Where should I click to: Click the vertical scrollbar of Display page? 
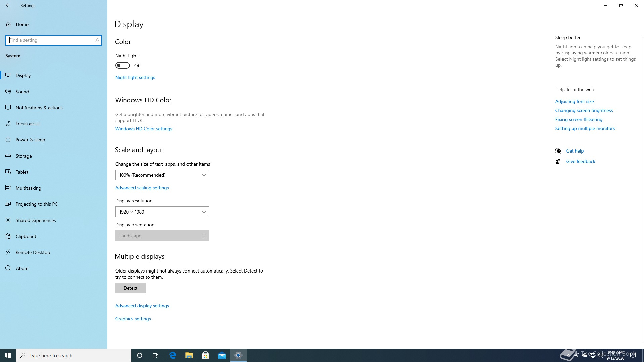click(643, 189)
